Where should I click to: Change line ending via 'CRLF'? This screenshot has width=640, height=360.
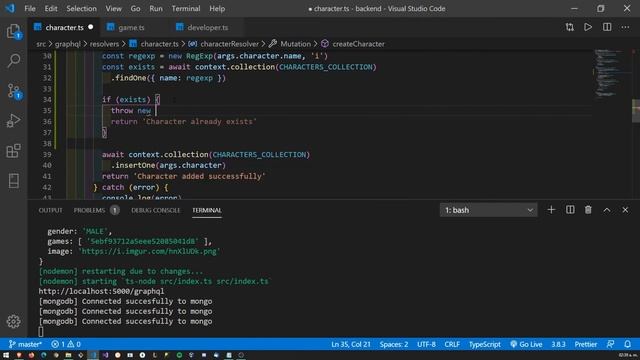(x=452, y=344)
